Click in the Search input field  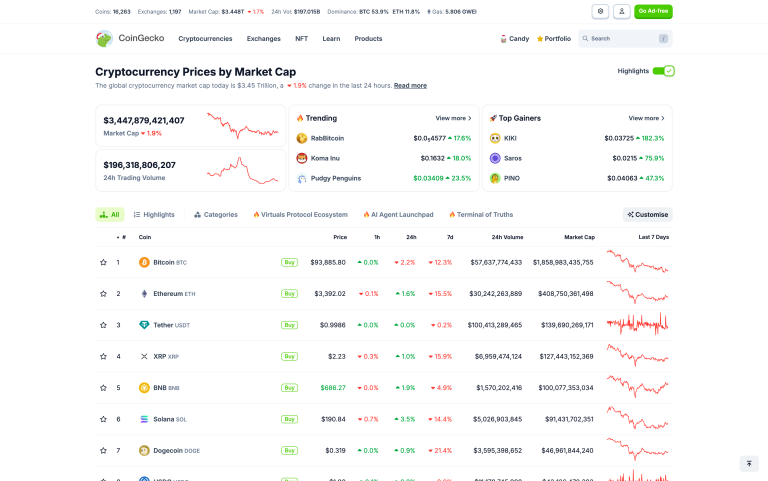[x=625, y=39]
